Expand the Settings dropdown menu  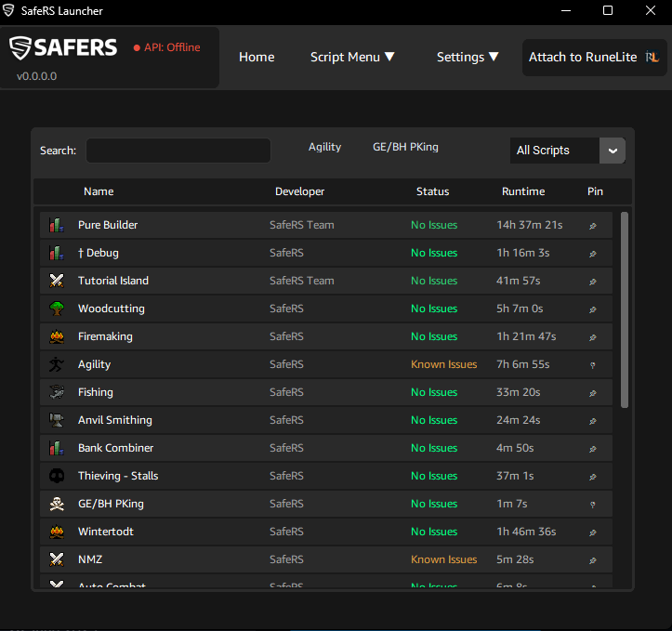coord(468,57)
